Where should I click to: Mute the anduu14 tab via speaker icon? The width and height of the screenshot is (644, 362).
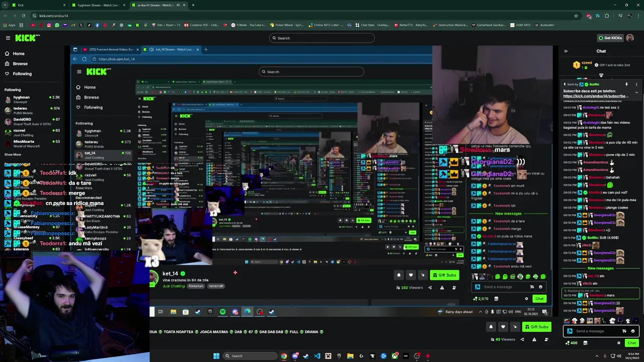[x=178, y=5]
